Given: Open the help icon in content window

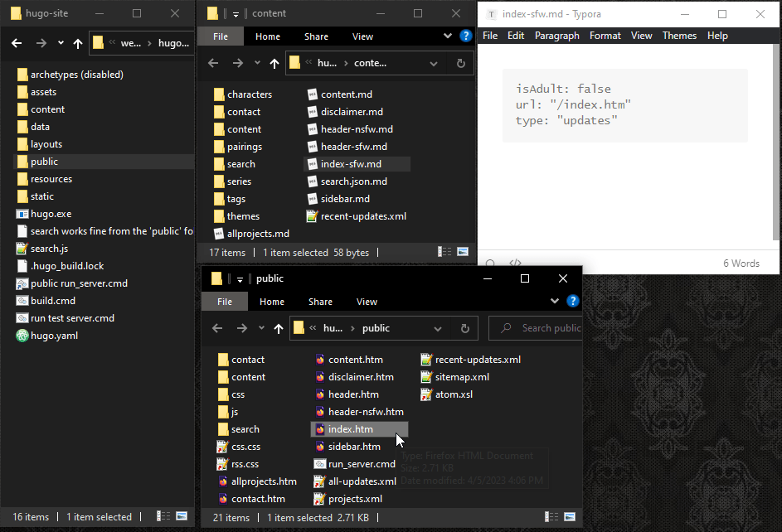Looking at the screenshot, I should pos(465,36).
